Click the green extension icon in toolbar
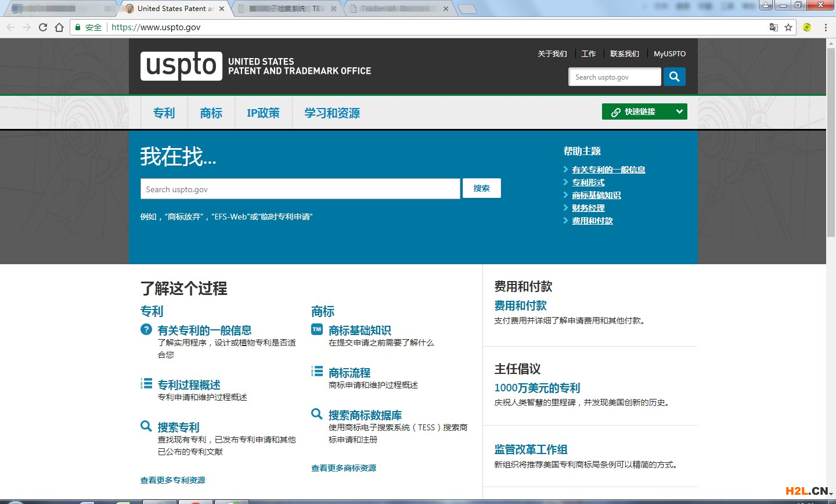Image resolution: width=836 pixels, height=504 pixels. [807, 27]
